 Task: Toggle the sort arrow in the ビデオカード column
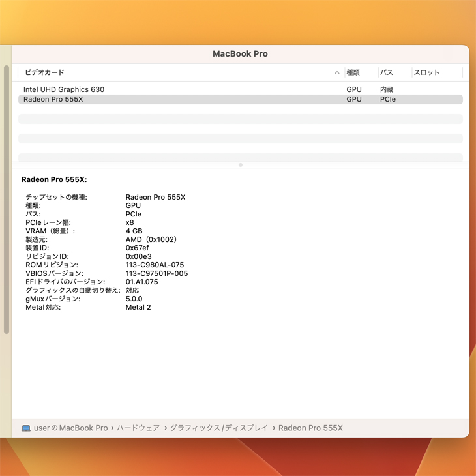point(337,73)
